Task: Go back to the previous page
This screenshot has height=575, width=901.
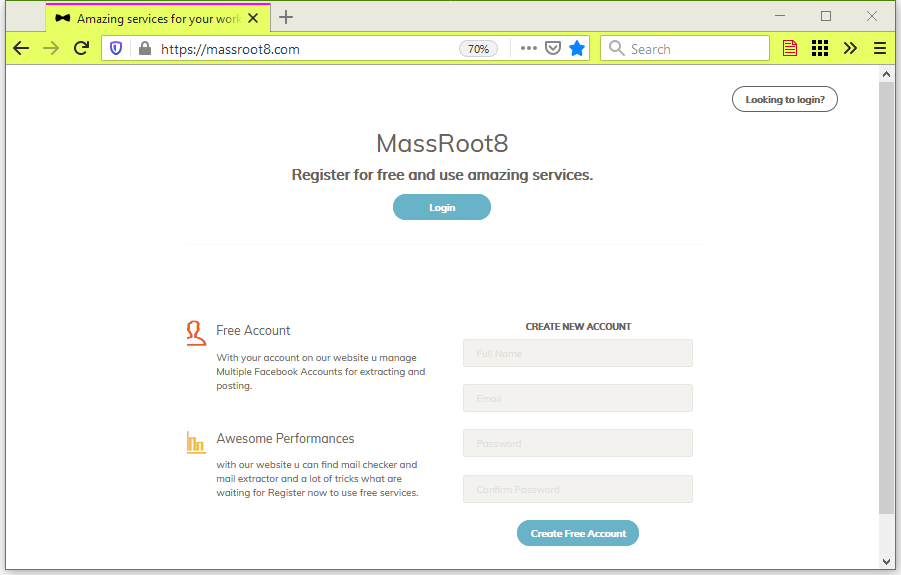Action: 21,48
